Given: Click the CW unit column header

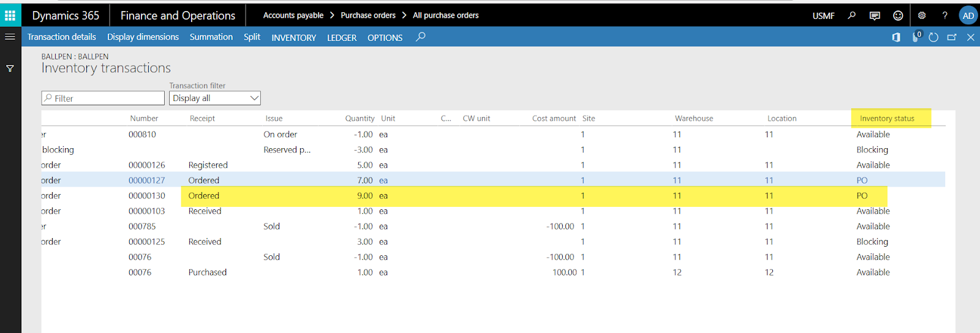Looking at the screenshot, I should pos(477,118).
